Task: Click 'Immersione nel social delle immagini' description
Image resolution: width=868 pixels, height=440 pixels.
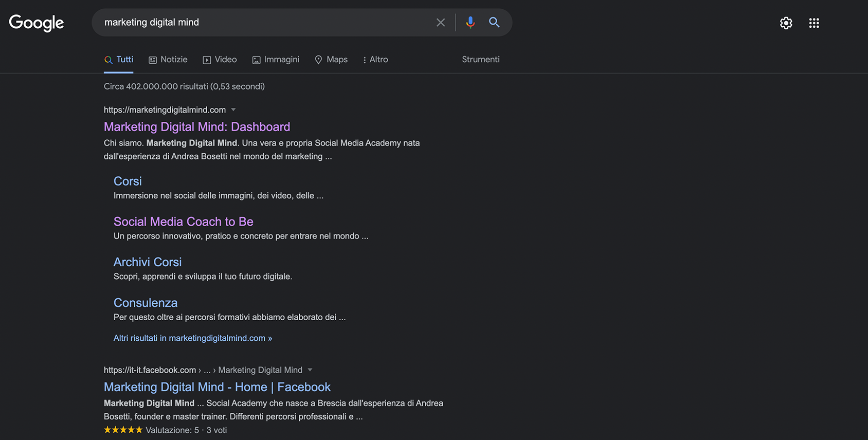Action: 219,196
